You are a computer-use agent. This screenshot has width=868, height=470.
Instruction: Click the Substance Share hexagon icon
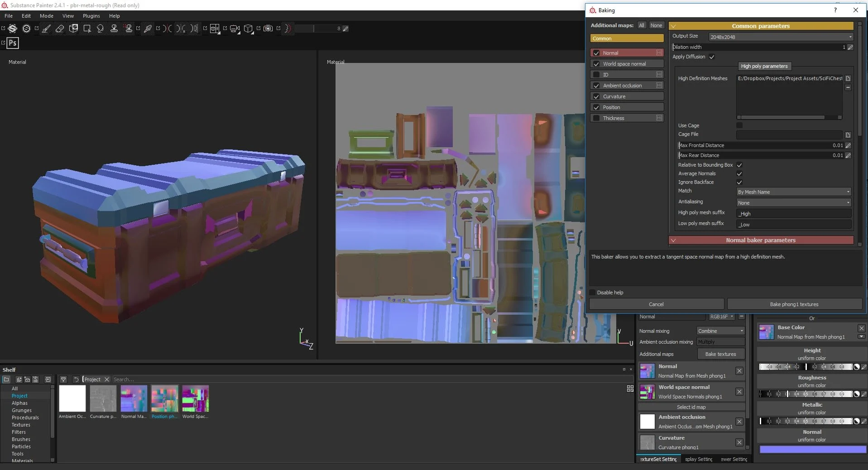(x=13, y=29)
